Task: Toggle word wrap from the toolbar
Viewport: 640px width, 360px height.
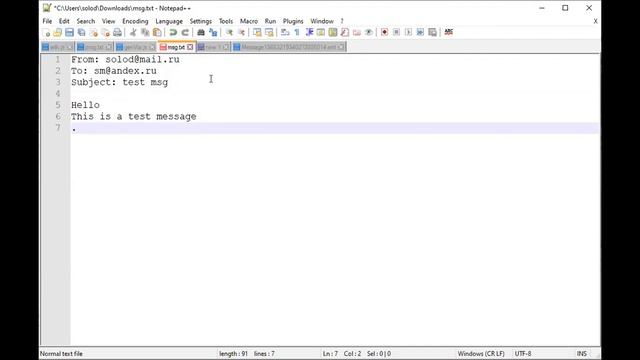Action: (x=285, y=33)
